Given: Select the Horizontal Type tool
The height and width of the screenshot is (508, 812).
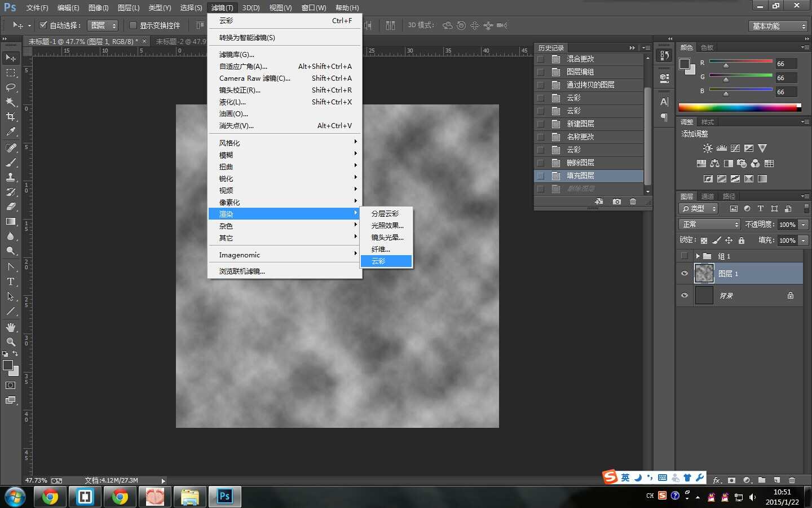Looking at the screenshot, I should pyautogui.click(x=11, y=282).
